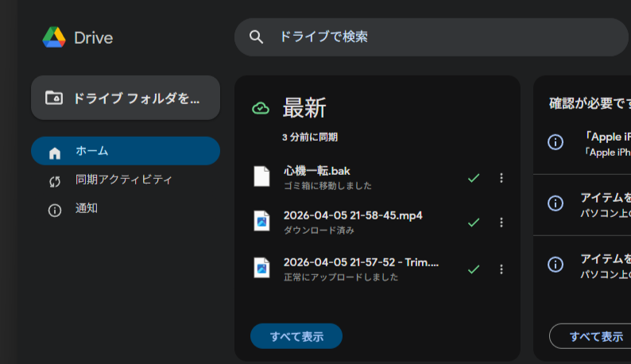631x364 pixels.
Task: Click the blue すべて表示 button under 最新
Action: [296, 336]
